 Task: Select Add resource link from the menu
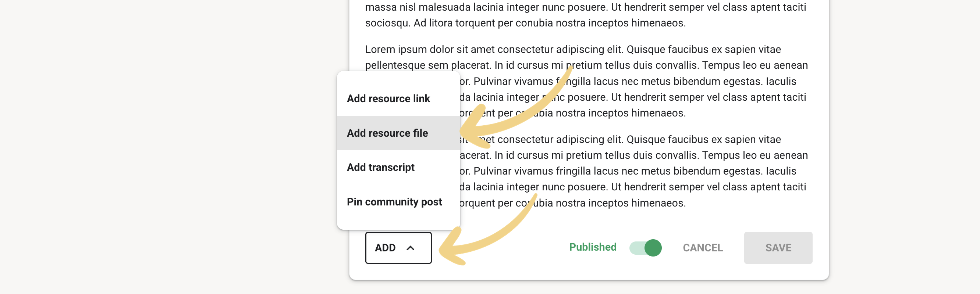(x=398, y=99)
